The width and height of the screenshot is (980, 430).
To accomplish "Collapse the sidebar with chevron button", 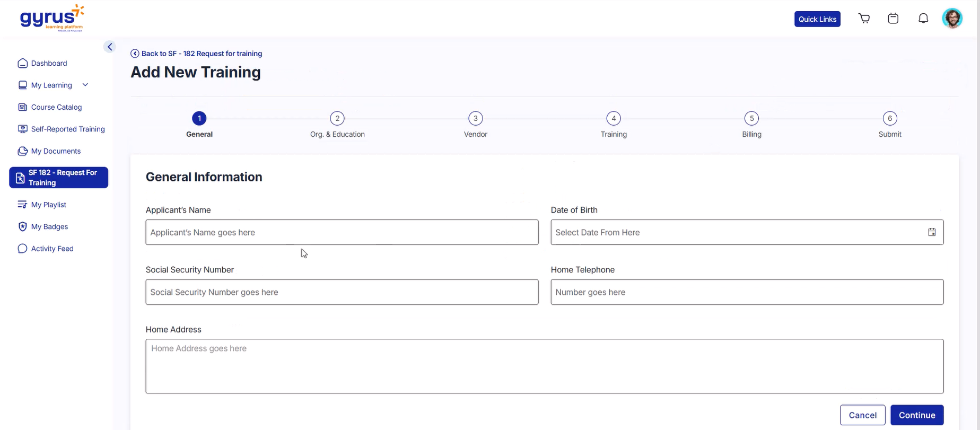I will coord(109,47).
